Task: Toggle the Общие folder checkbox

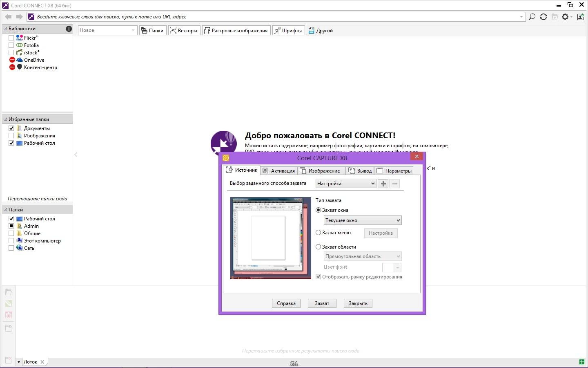Action: click(11, 233)
